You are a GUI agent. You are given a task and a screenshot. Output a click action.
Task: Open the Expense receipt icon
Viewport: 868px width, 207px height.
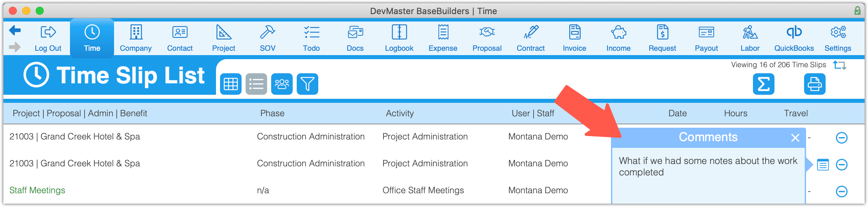coord(443,32)
